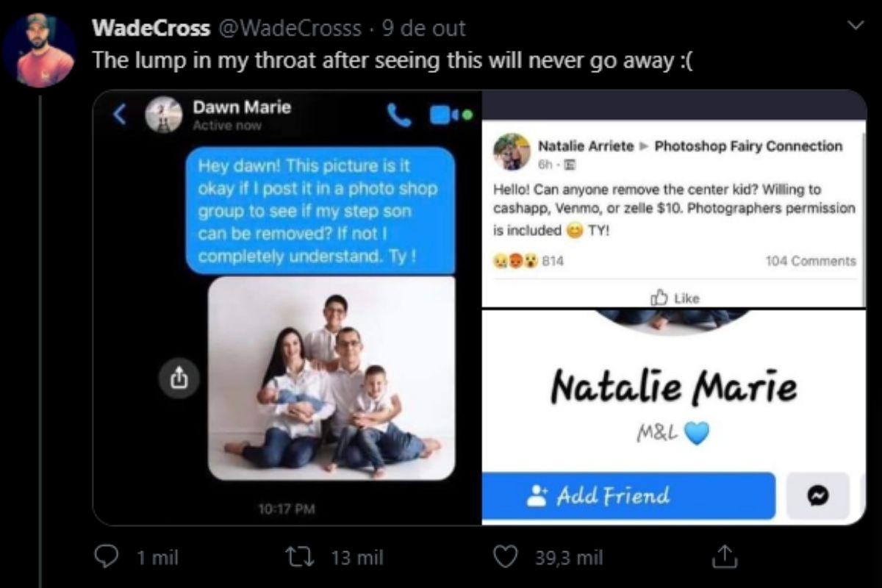Expand the tweet options chevron

click(x=855, y=26)
